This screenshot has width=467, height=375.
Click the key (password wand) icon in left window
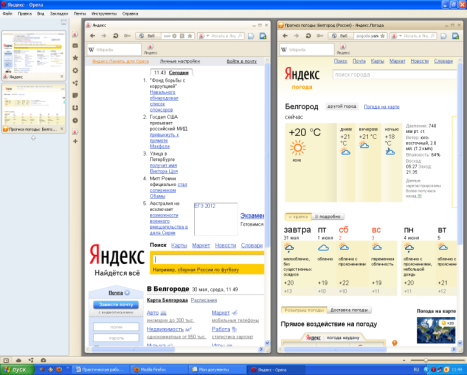127,36
